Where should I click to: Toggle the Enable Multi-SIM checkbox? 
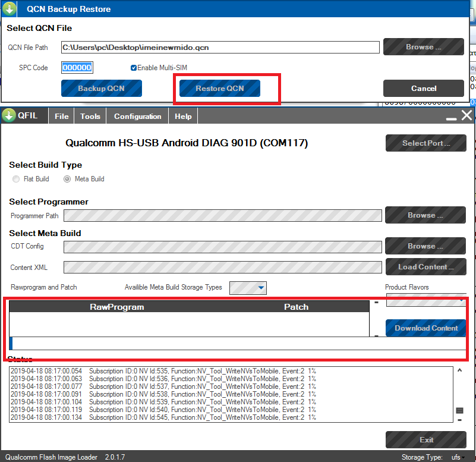pyautogui.click(x=134, y=68)
